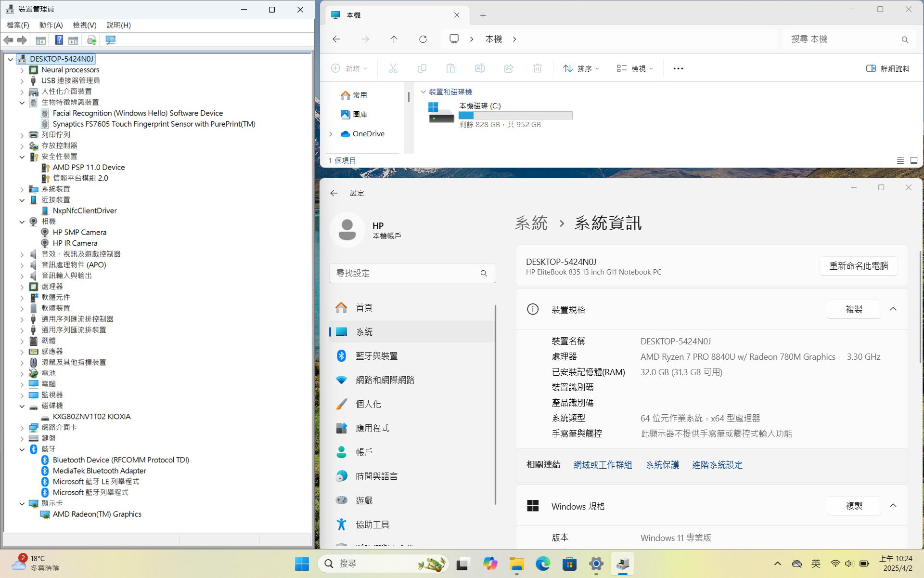
Task: Open the 排序 sort dropdown
Action: tap(581, 68)
